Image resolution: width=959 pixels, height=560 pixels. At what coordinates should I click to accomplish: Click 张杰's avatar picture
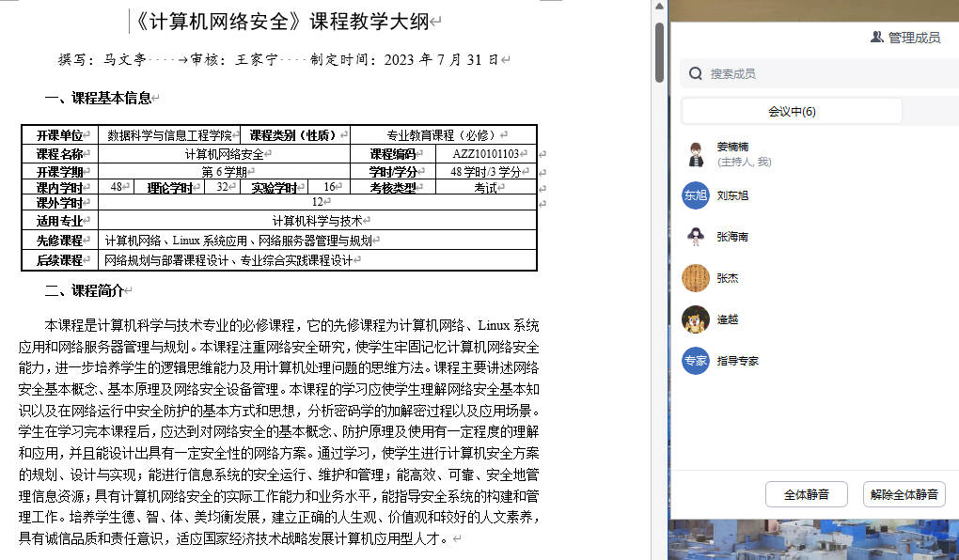(x=695, y=278)
